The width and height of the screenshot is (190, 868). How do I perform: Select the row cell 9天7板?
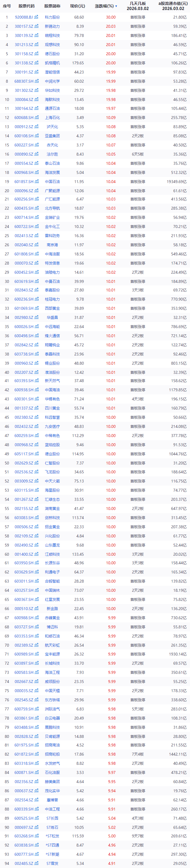click(x=137, y=836)
